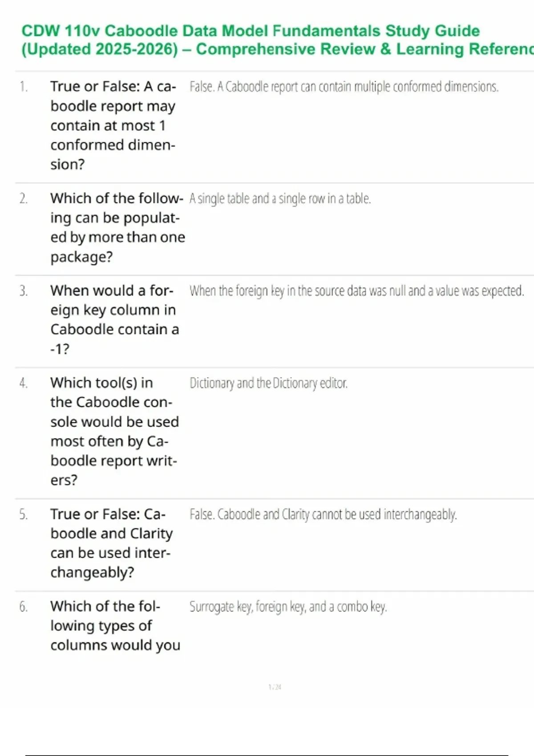Screen dimensions: 534x756
Task: Click answer 'Dictionary and the Dictionary editor'
Action: (268, 383)
